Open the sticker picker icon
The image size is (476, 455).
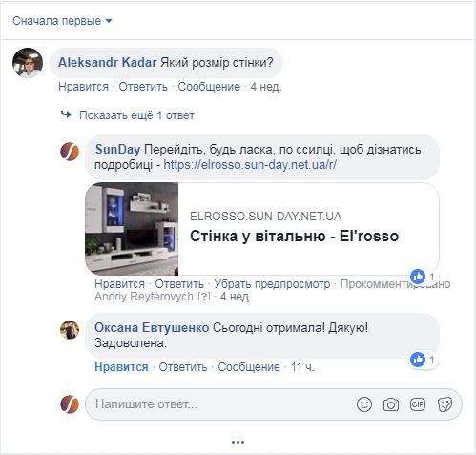(x=445, y=404)
